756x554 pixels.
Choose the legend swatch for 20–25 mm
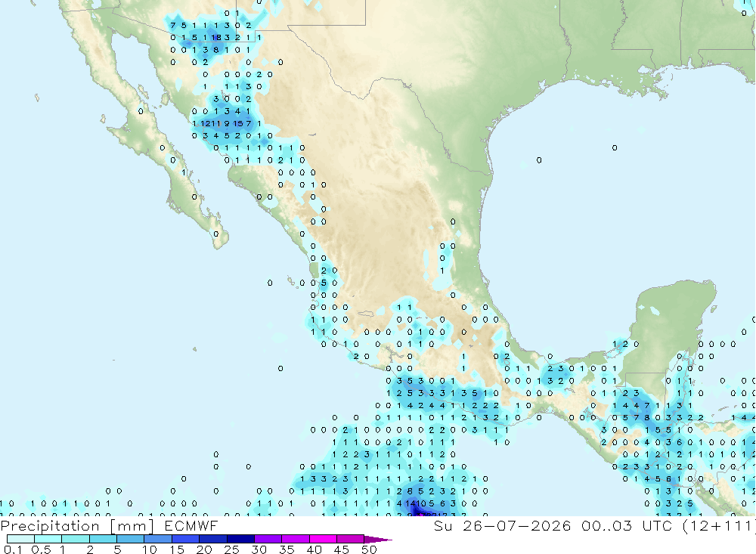point(213,539)
